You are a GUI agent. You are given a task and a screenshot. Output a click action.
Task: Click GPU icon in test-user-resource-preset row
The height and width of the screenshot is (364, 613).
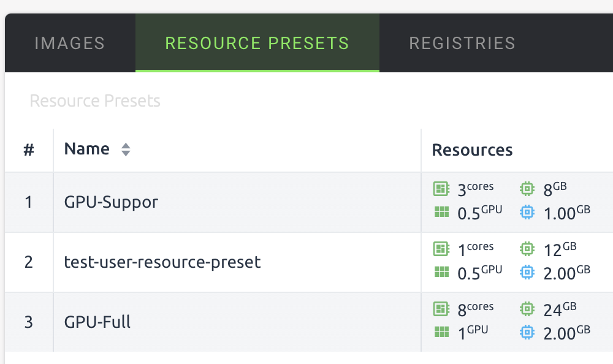point(441,272)
